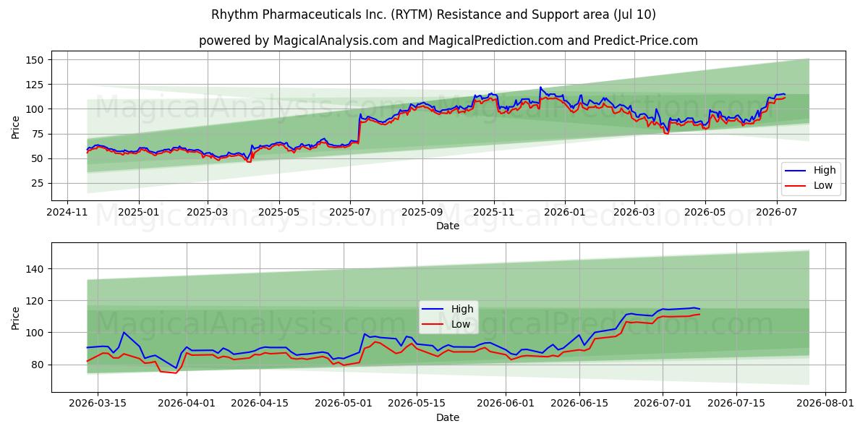Click the top chart x-axis label 2025-01
This screenshot has height=434, width=868.
click(x=138, y=213)
